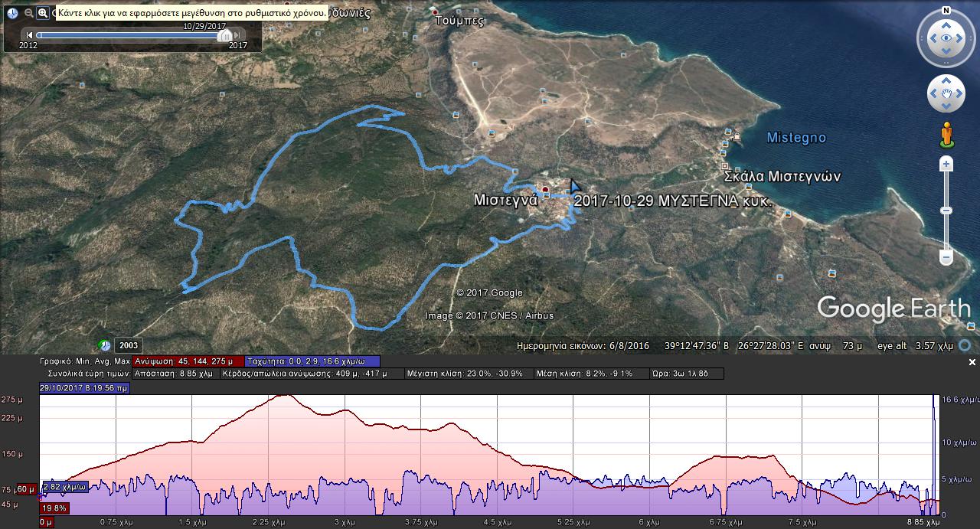Click the Απόσταση 8.85 χλμ value
980x529 pixels.
pyautogui.click(x=175, y=374)
